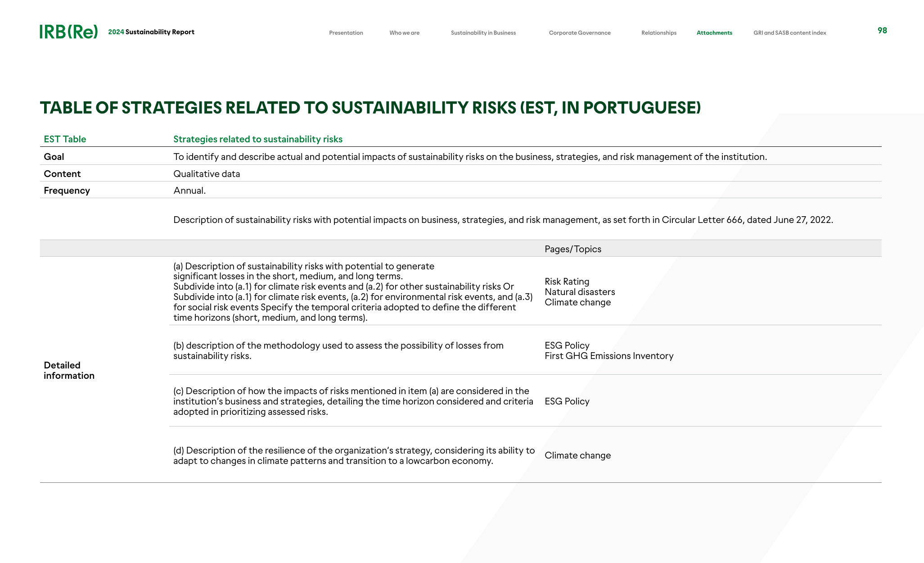The width and height of the screenshot is (924, 563).
Task: Click item (d) resilience description
Action: click(354, 455)
